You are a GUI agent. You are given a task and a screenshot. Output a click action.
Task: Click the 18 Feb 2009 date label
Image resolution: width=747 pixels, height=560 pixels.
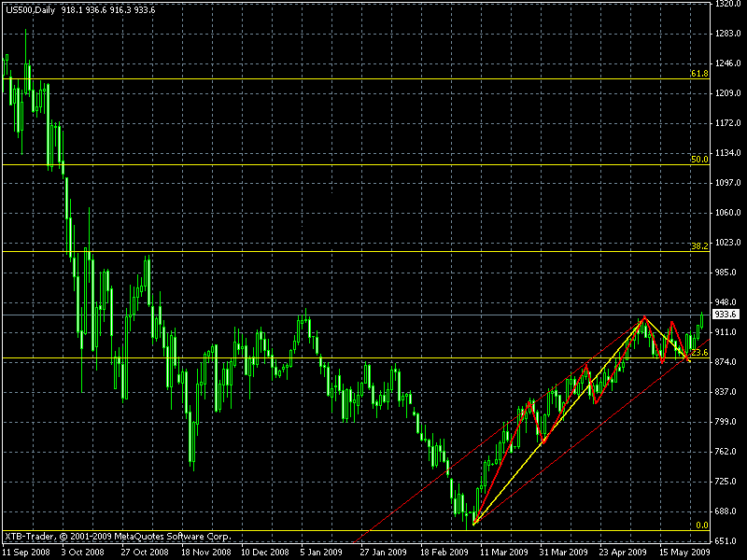click(444, 553)
